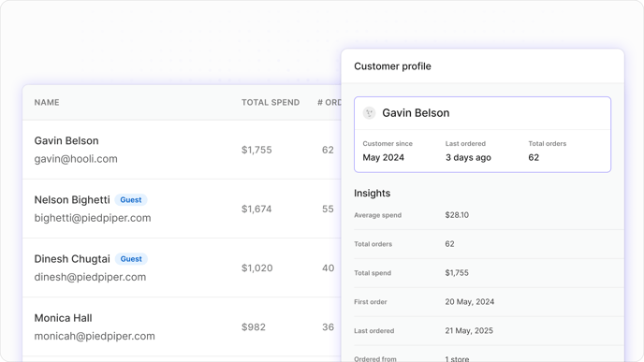Click the Total orders label in profile card
This screenshot has height=362, width=644.
click(x=547, y=144)
